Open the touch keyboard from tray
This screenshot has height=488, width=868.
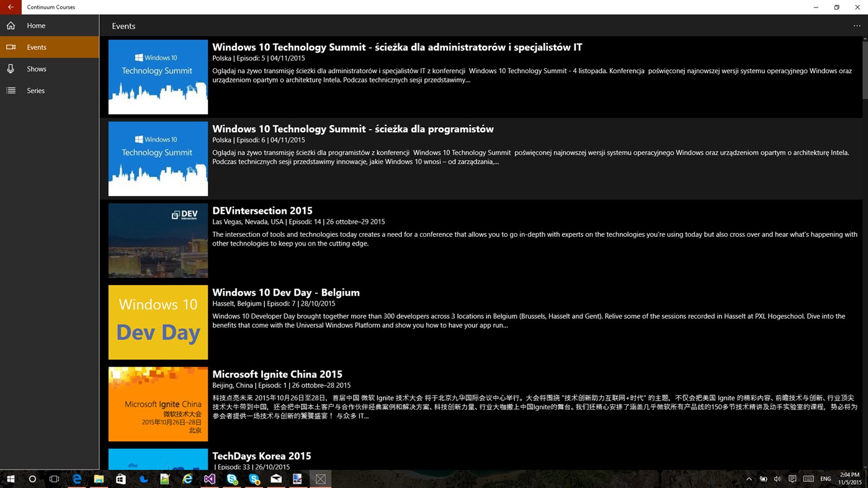(808, 479)
